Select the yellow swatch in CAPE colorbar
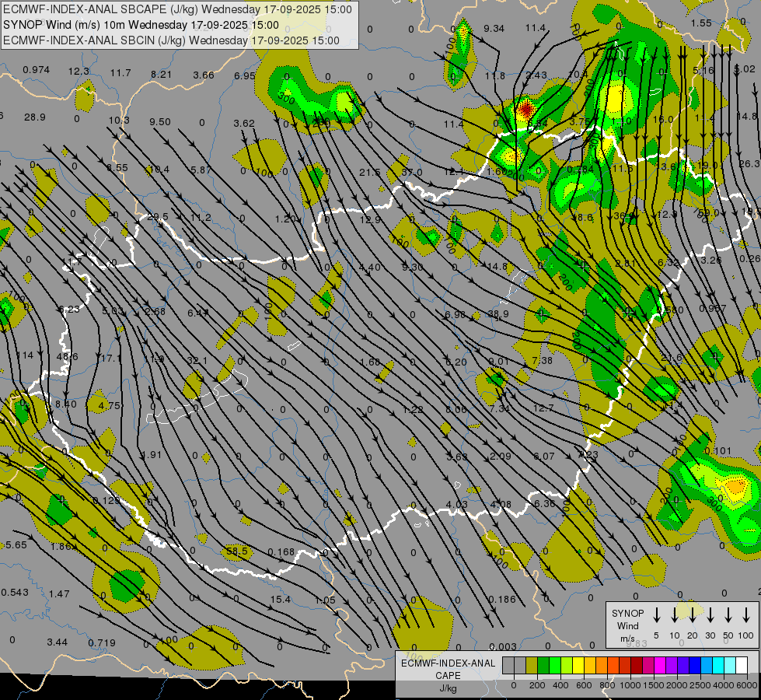The width and height of the screenshot is (761, 700). coord(578,666)
